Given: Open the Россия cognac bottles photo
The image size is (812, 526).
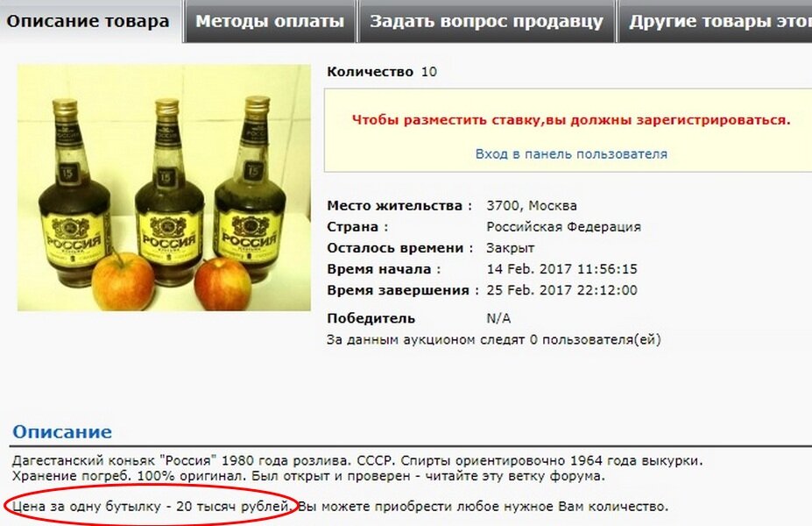Looking at the screenshot, I should tap(164, 188).
